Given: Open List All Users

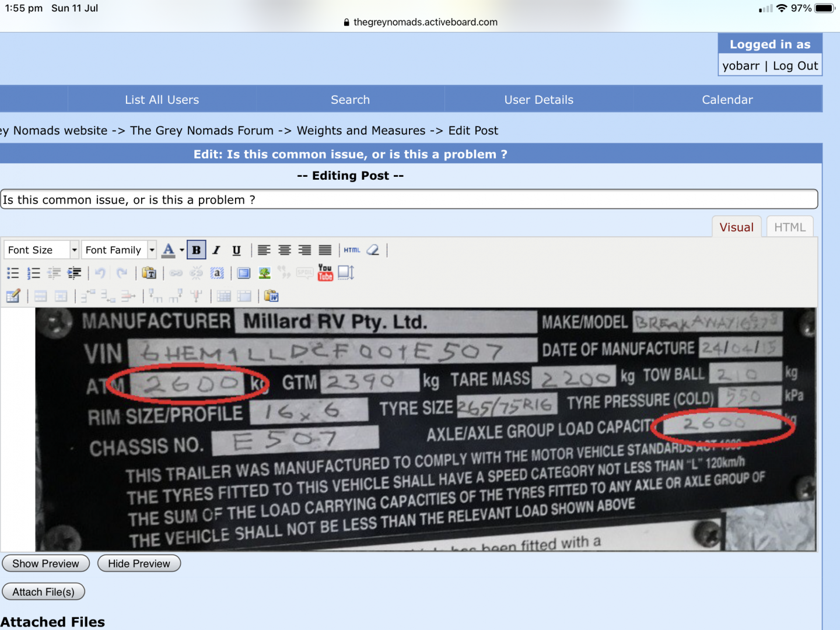Looking at the screenshot, I should tap(162, 99).
